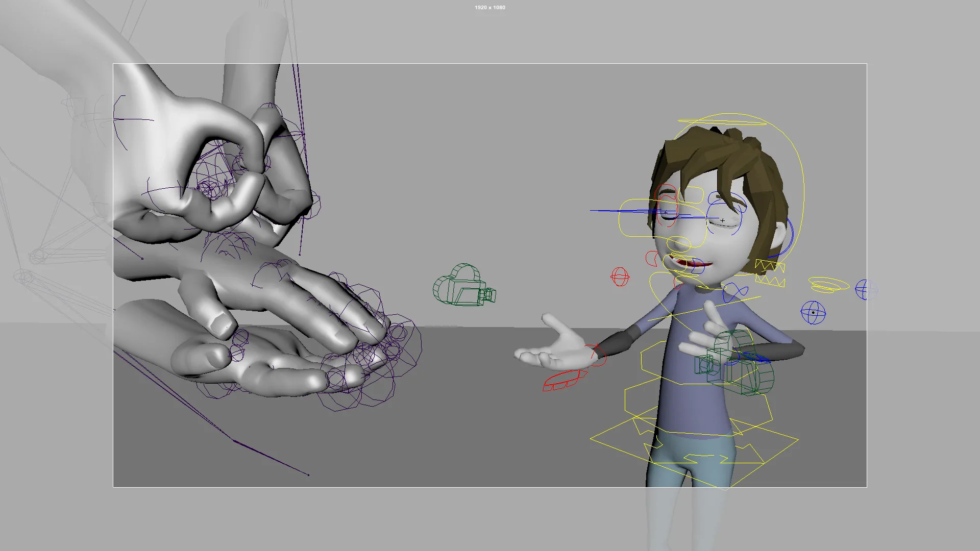The height and width of the screenshot is (551, 980).
Task: Select the green camera wireframe near scene center
Action: (x=462, y=286)
